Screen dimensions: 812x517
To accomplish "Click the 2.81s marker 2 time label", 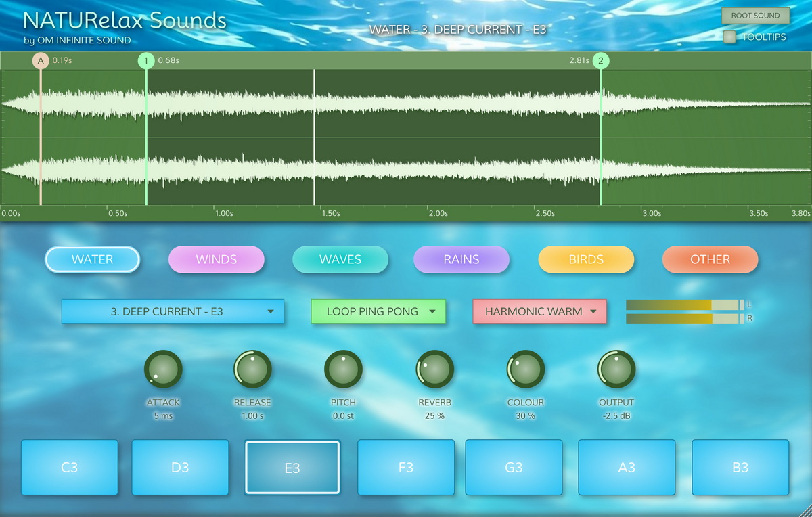I will (579, 60).
